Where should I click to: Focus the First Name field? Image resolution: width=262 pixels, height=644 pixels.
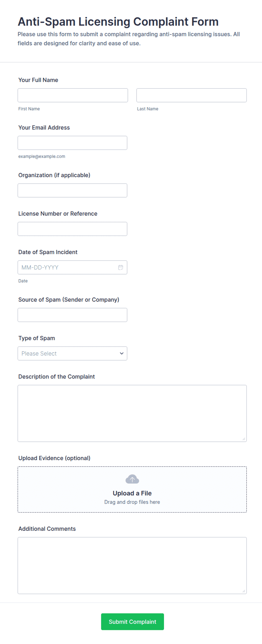[x=73, y=95]
